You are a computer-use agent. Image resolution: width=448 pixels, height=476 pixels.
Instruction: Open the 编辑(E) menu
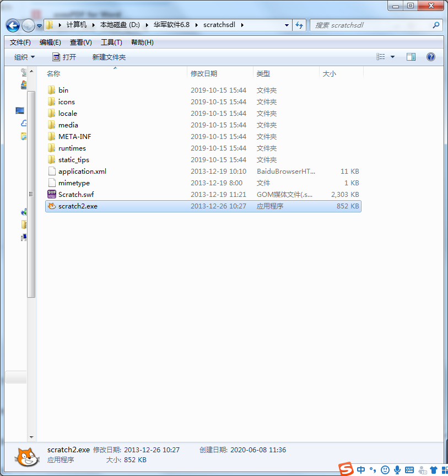(50, 42)
